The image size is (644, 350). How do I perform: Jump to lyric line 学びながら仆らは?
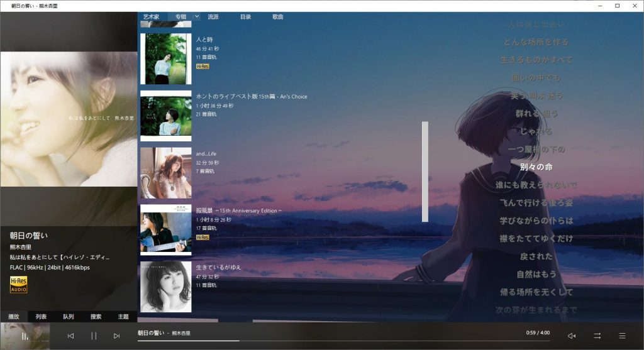tap(536, 221)
